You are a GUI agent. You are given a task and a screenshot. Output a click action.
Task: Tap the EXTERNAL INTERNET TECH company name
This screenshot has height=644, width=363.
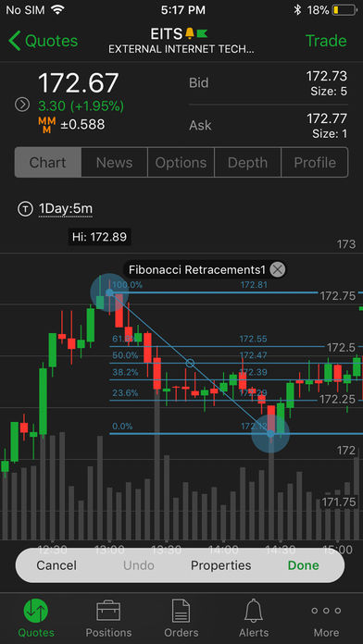[181, 49]
